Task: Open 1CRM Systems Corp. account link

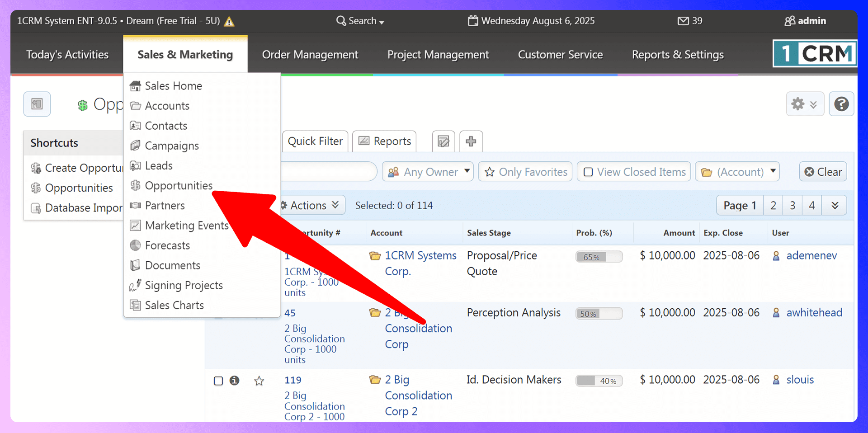Action: (x=421, y=264)
